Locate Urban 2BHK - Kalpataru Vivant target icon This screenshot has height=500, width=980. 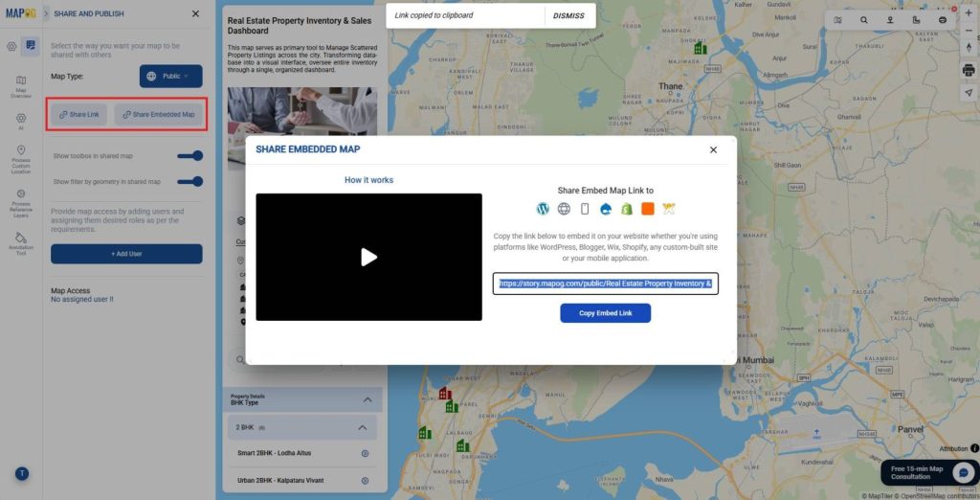(365, 481)
